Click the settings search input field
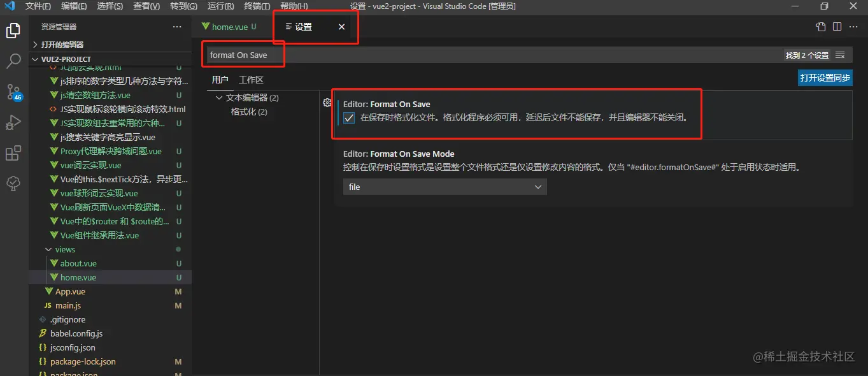Screen dimensions: 868x376 [x=494, y=55]
